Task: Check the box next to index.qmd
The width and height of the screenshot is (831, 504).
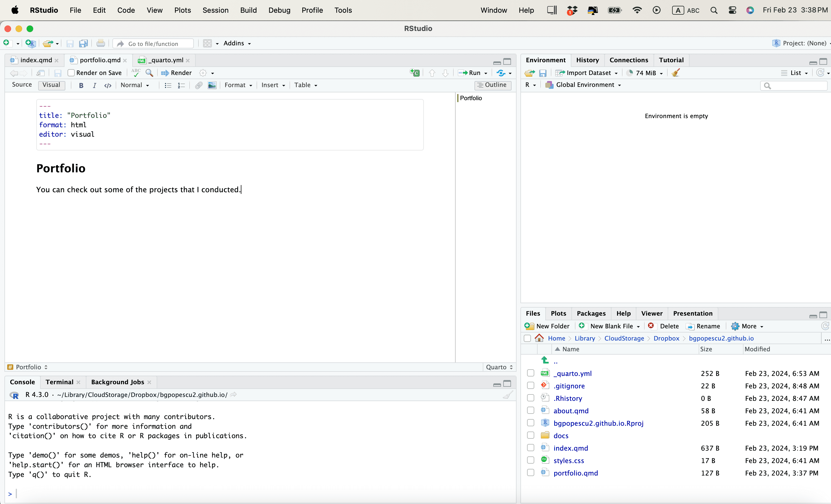Action: 530,448
